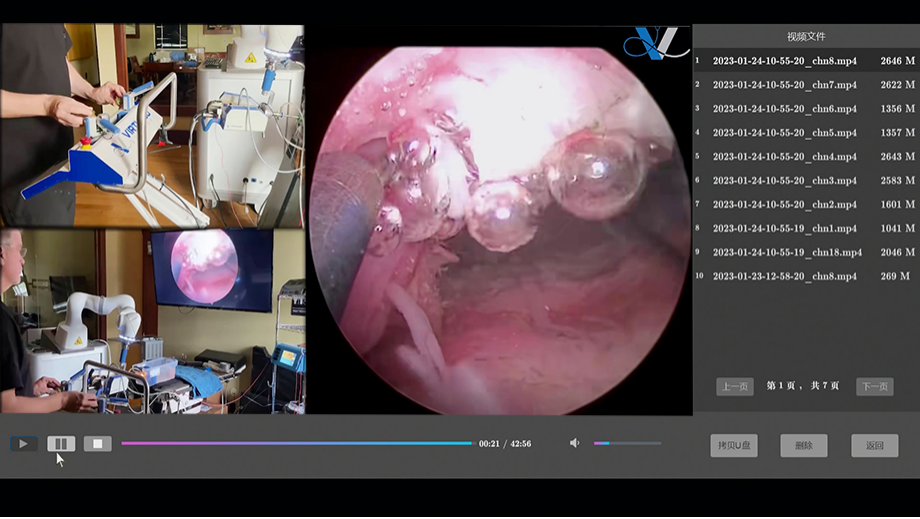Click the 返回 return button
The width and height of the screenshot is (920, 519).
tap(874, 446)
